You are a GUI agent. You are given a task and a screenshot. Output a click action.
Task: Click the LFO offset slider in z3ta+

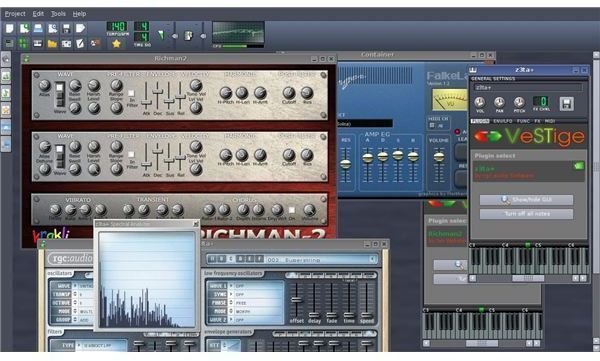pyautogui.click(x=296, y=300)
